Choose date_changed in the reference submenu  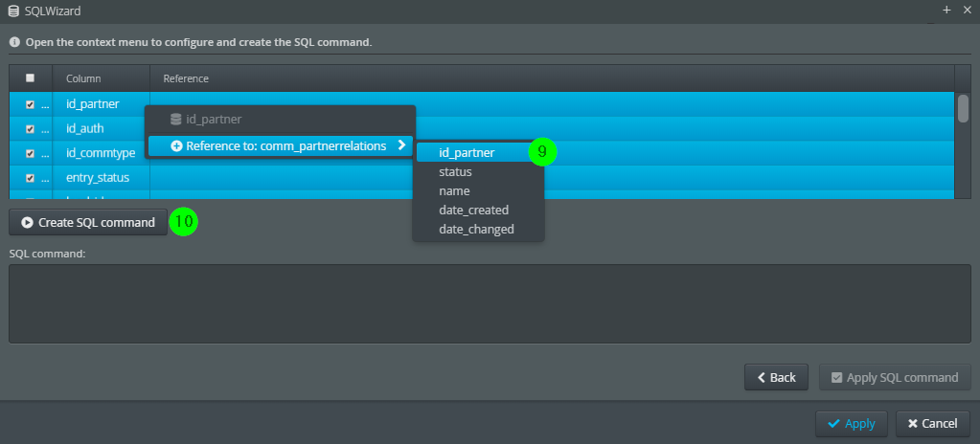[x=476, y=230]
